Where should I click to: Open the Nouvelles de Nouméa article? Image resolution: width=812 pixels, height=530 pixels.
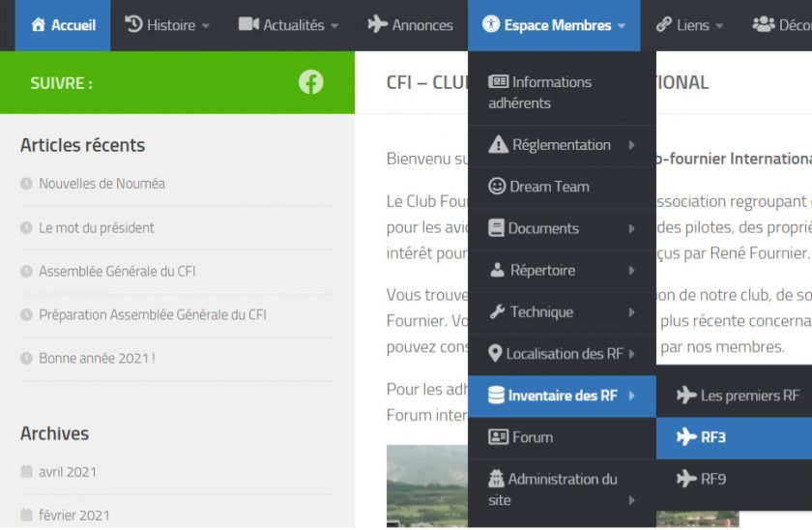click(101, 184)
